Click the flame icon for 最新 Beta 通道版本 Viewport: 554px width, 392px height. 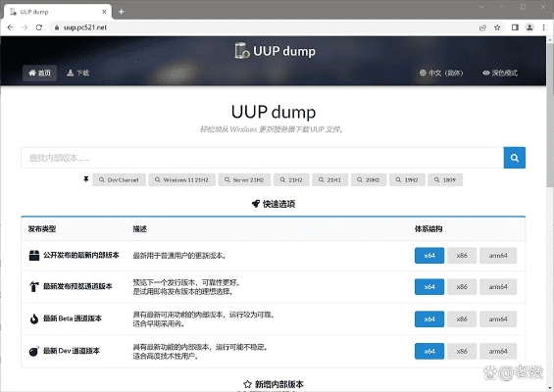34,318
